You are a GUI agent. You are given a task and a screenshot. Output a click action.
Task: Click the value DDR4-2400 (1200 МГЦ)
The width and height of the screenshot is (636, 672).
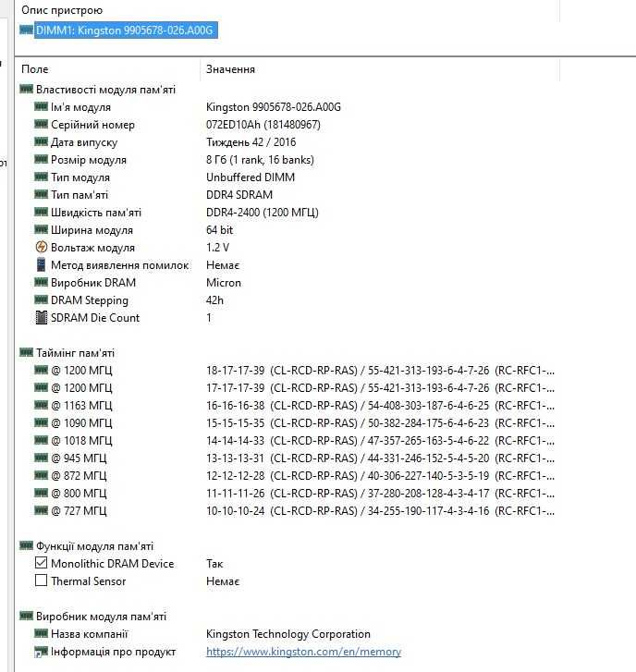point(263,213)
